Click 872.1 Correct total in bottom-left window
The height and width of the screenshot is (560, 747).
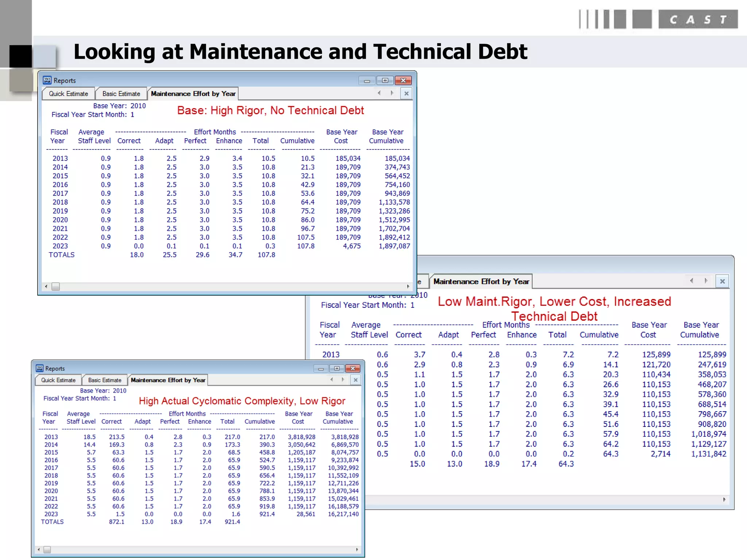[x=117, y=522]
